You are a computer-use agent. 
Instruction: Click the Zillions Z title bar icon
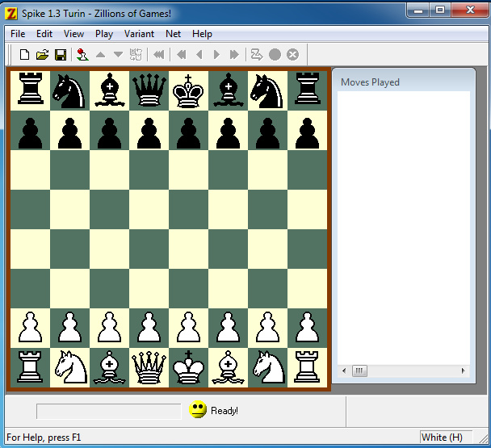tap(11, 14)
